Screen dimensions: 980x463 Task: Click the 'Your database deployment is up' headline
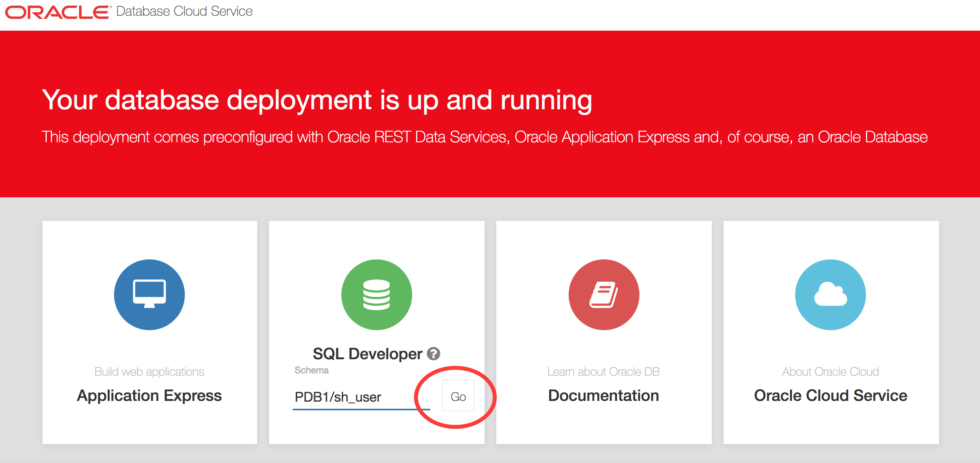317,100
